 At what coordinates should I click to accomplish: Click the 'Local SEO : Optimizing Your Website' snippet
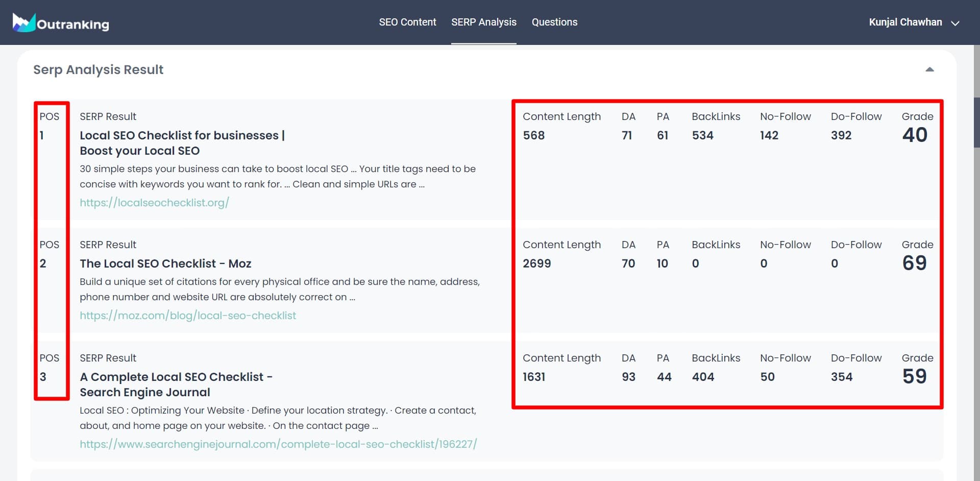click(278, 418)
